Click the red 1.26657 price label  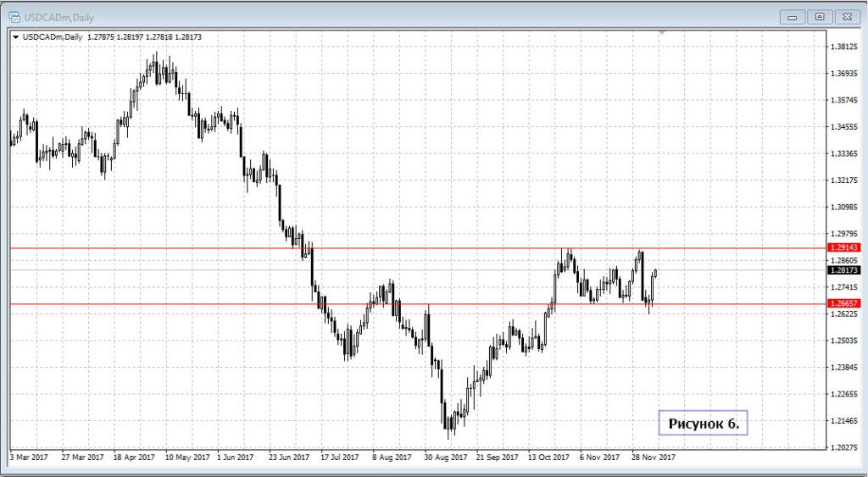point(844,302)
